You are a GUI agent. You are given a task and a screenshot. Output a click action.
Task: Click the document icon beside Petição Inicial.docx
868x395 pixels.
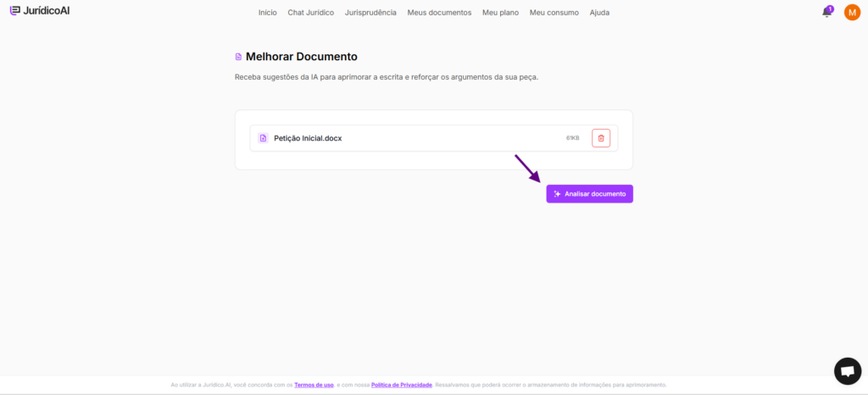[x=263, y=138]
